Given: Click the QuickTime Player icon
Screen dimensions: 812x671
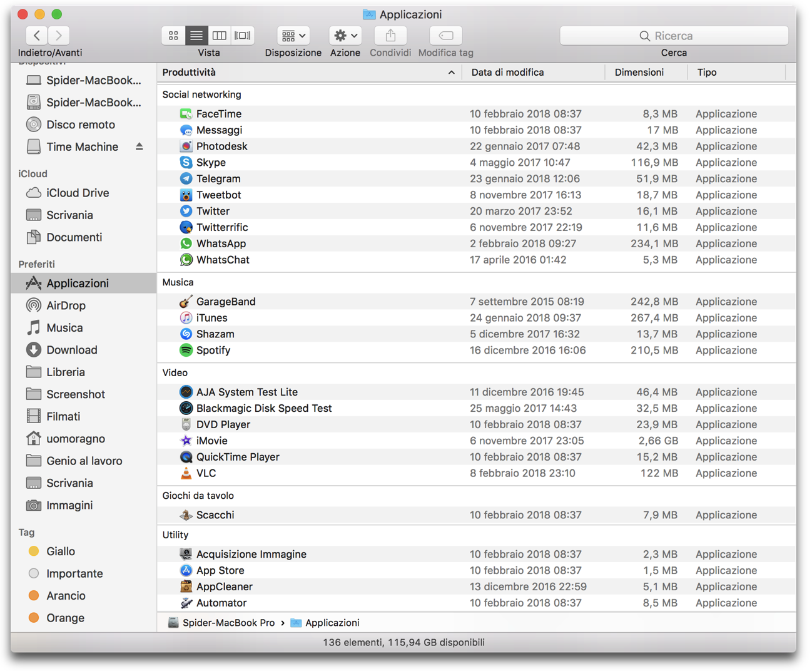Looking at the screenshot, I should 186,457.
